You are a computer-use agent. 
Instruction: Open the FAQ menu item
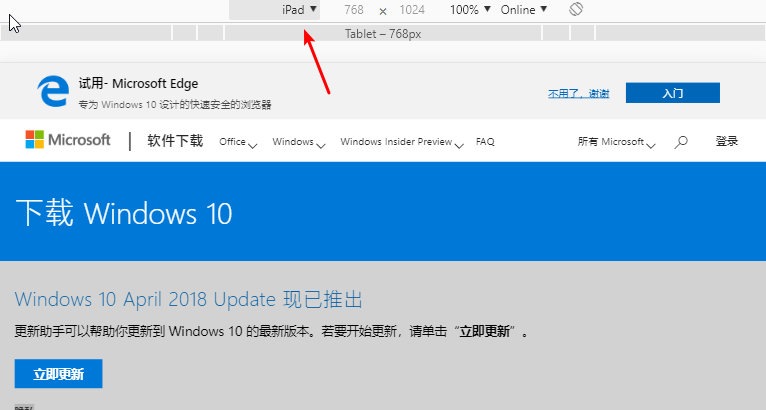pos(485,142)
